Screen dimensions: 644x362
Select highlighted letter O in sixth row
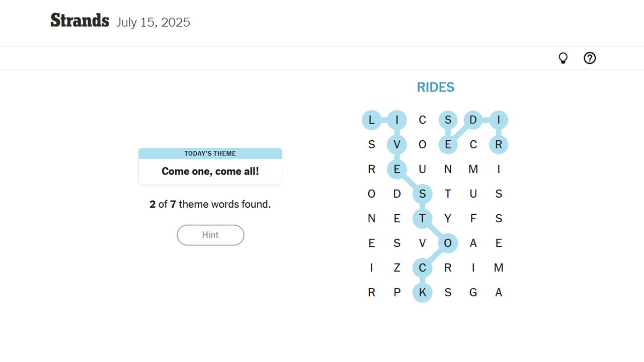click(448, 243)
